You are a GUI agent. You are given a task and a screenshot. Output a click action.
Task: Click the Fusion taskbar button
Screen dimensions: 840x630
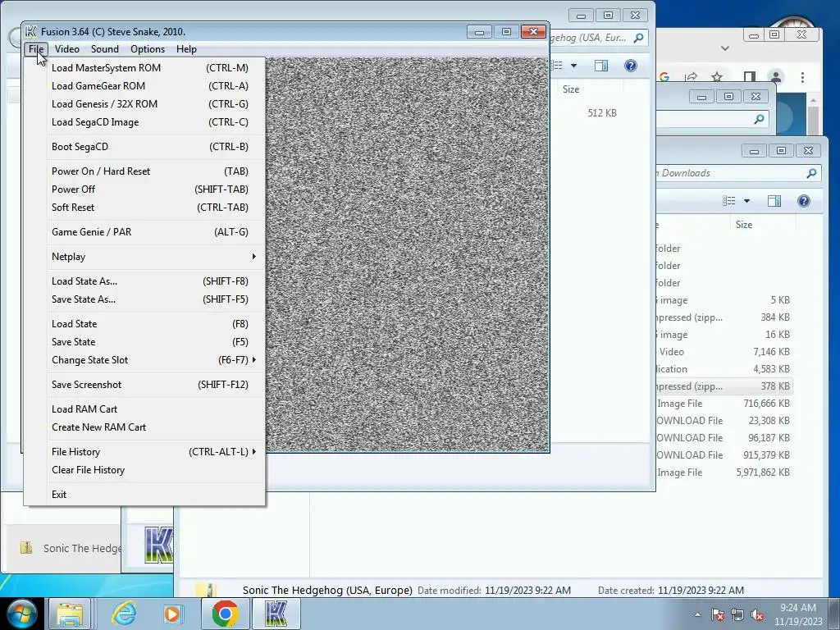click(276, 614)
